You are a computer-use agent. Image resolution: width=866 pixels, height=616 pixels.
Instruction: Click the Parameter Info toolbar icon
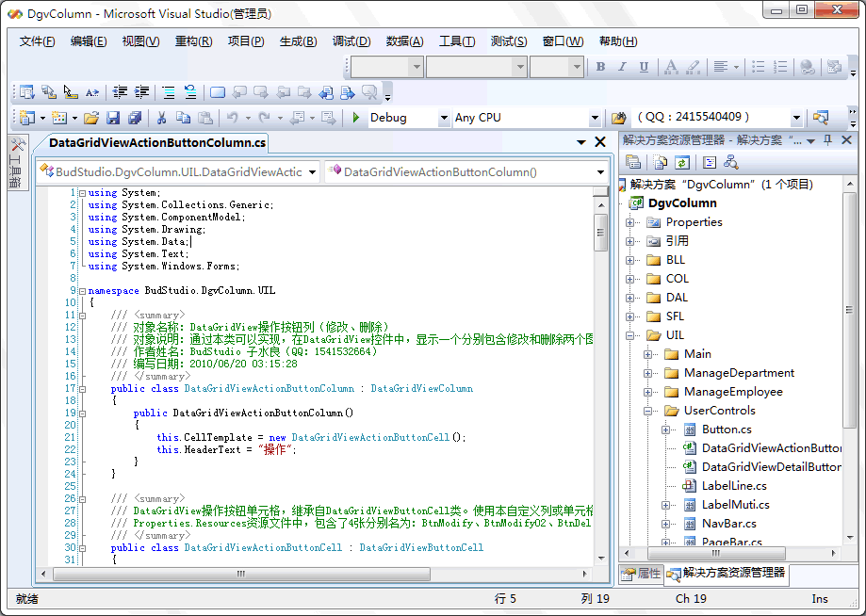[x=49, y=92]
